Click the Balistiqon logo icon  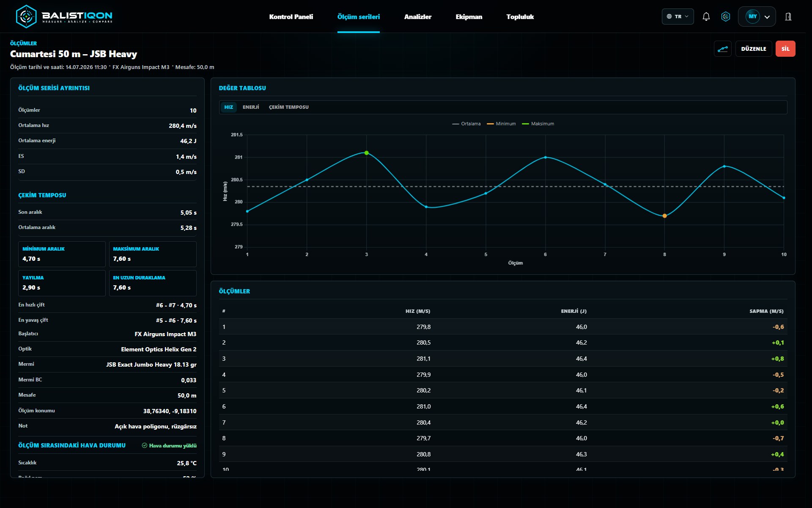pos(26,17)
